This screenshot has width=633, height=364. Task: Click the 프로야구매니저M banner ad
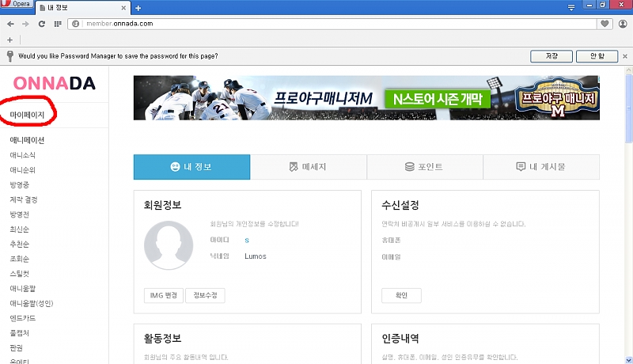(x=366, y=98)
